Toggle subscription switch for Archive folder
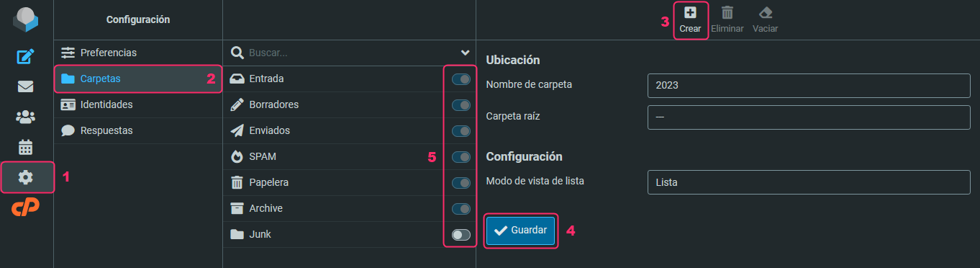 [x=460, y=208]
